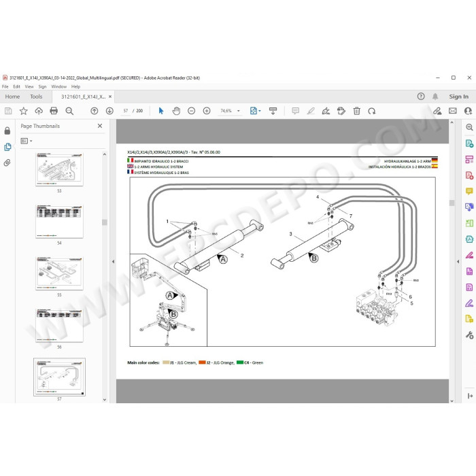Image resolution: width=476 pixels, height=476 pixels.
Task: Select page 54 thumbnail
Action: click(59, 222)
